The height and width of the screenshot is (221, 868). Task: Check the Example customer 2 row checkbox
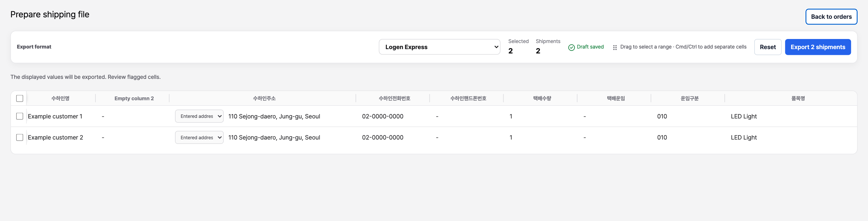pos(20,137)
